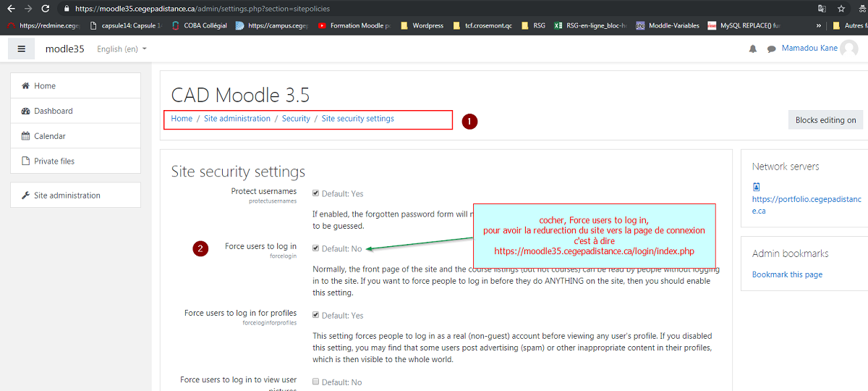Toggle the Protect usernames checkbox

[315, 193]
